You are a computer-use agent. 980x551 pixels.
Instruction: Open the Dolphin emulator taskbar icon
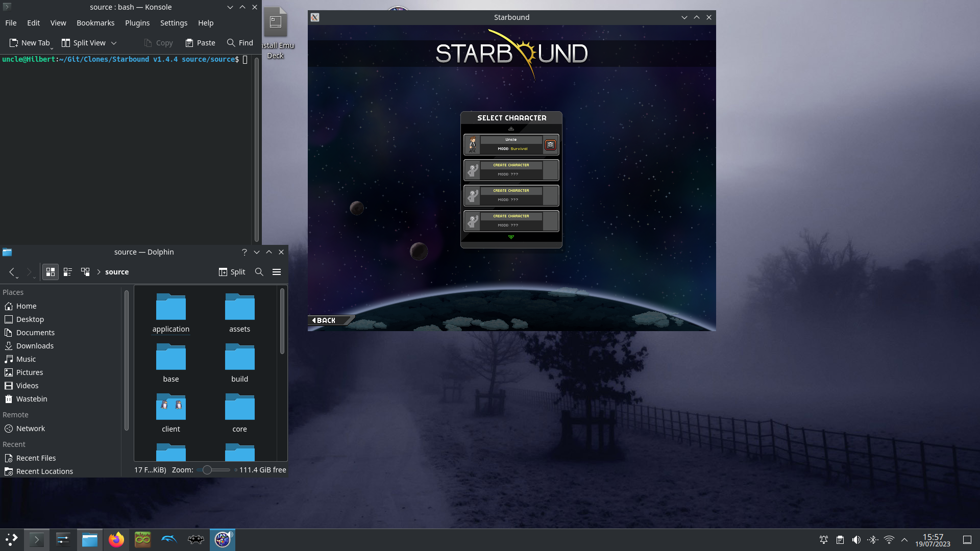[169, 539]
